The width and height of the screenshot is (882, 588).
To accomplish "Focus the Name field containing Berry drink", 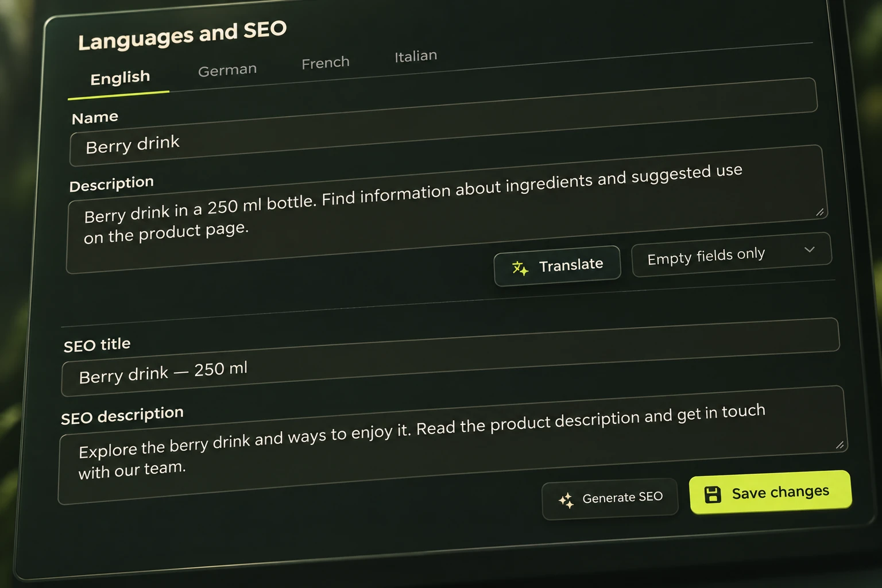I will click(443, 122).
